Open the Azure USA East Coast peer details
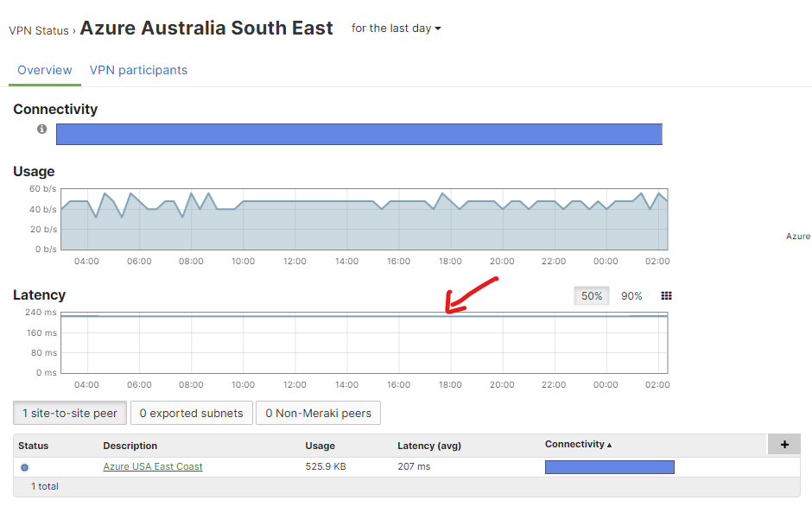Screen dimensions: 812x519 (x=152, y=466)
